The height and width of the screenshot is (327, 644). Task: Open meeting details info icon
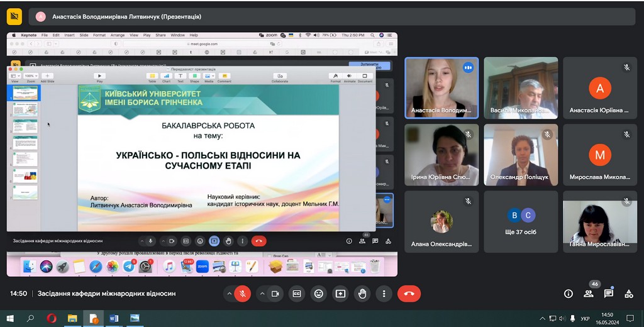click(x=569, y=294)
